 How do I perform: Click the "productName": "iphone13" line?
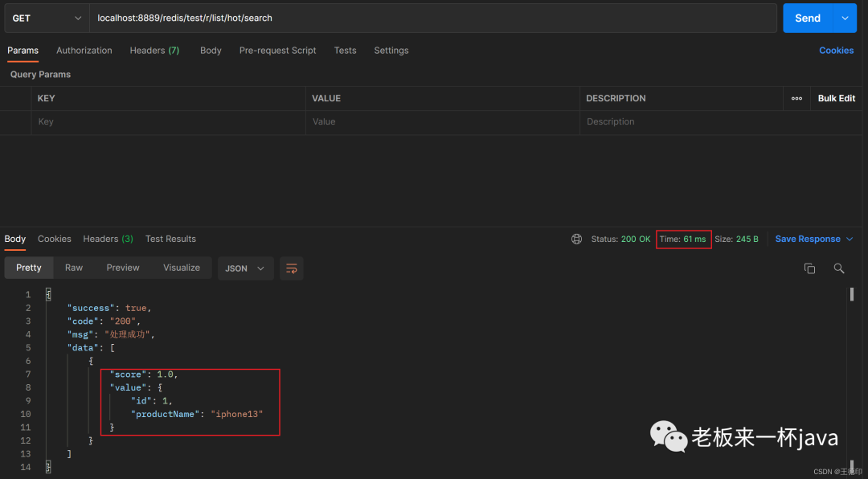click(197, 414)
